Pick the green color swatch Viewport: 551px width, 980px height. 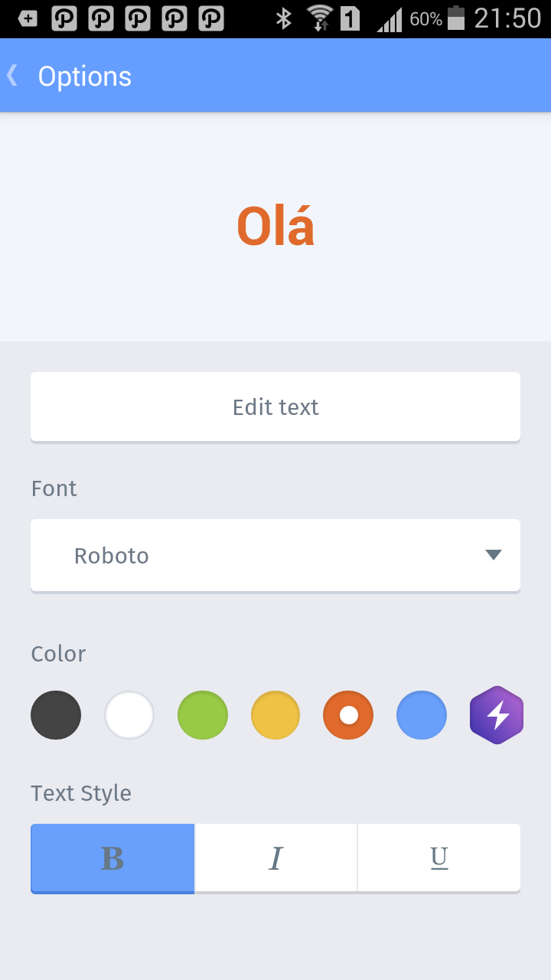click(x=203, y=715)
